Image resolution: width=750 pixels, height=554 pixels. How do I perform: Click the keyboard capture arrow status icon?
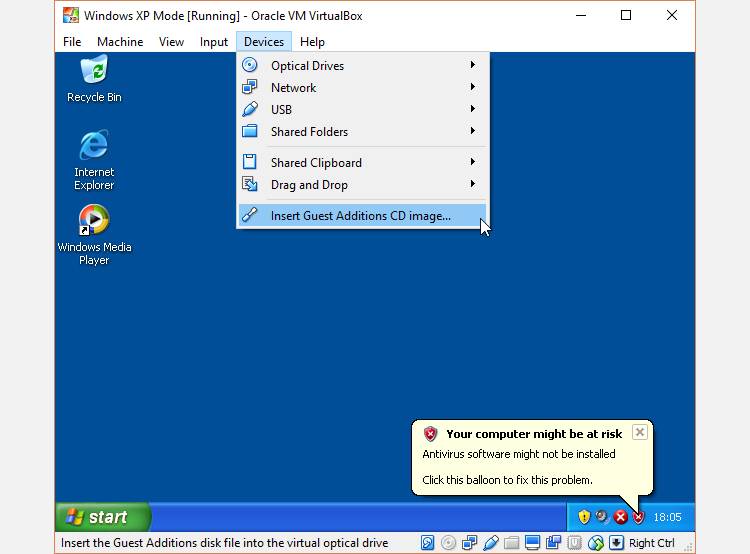coord(616,543)
